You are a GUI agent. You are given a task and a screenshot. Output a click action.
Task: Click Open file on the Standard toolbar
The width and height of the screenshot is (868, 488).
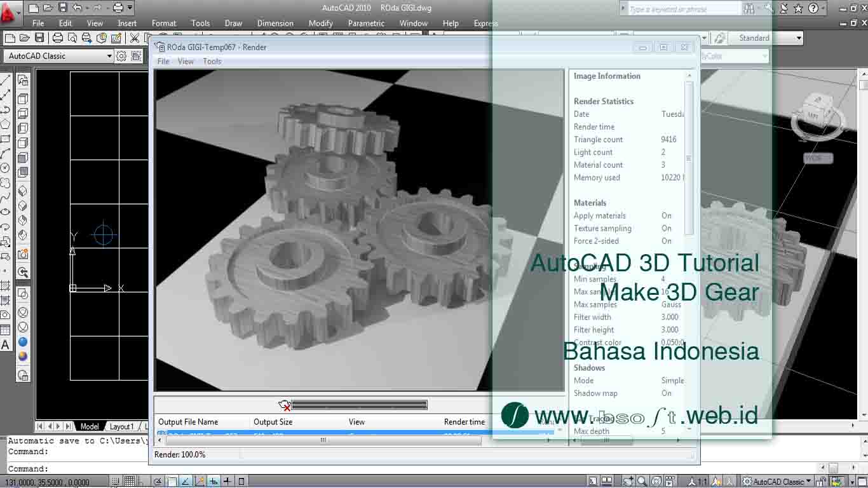tap(25, 38)
